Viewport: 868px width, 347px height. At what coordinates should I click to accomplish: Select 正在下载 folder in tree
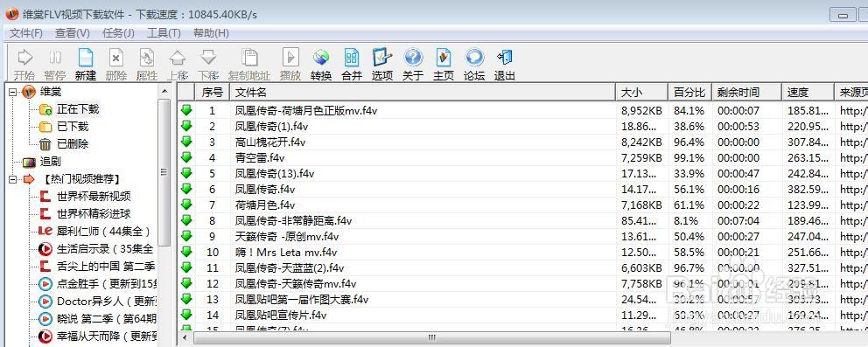click(78, 109)
